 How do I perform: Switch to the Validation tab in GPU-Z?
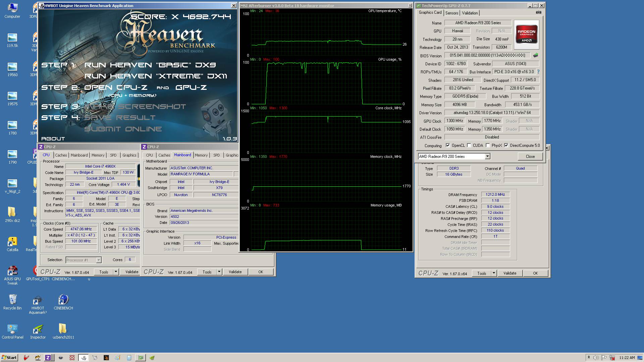click(470, 13)
